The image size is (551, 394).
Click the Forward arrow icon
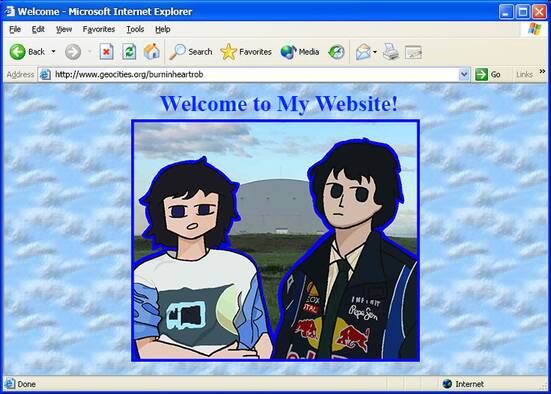click(73, 52)
